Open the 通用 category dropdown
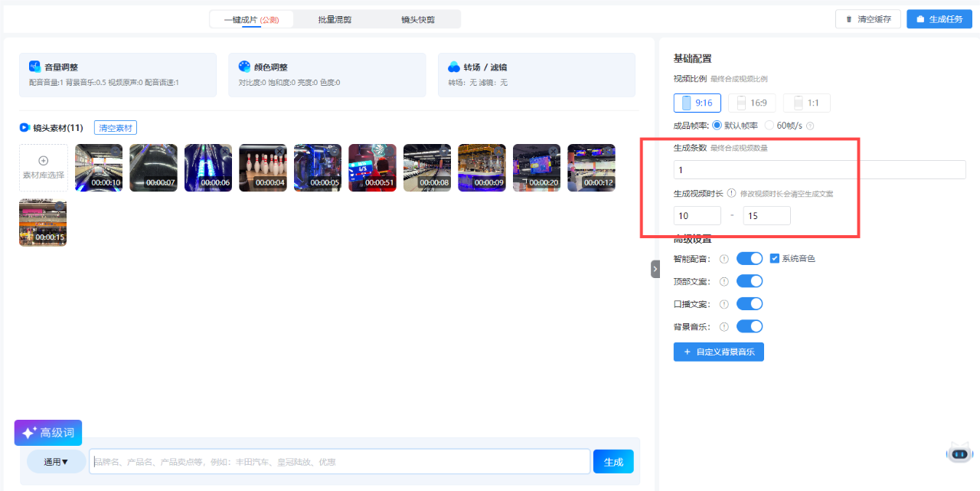 coord(56,462)
